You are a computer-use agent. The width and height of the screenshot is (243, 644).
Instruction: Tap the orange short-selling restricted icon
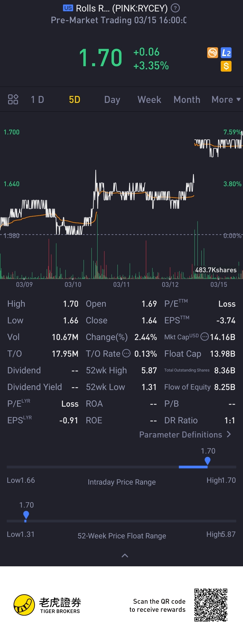(x=213, y=53)
